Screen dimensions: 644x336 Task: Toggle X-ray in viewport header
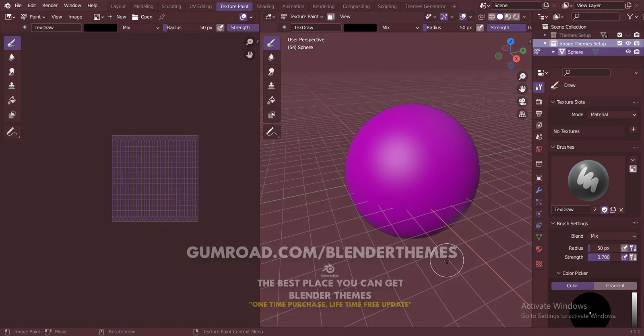pos(481,17)
